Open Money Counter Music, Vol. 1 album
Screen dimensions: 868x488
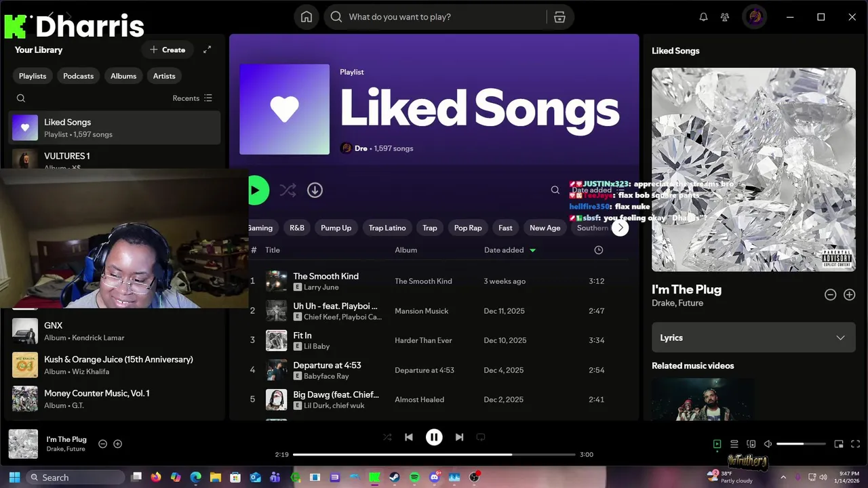click(x=115, y=399)
